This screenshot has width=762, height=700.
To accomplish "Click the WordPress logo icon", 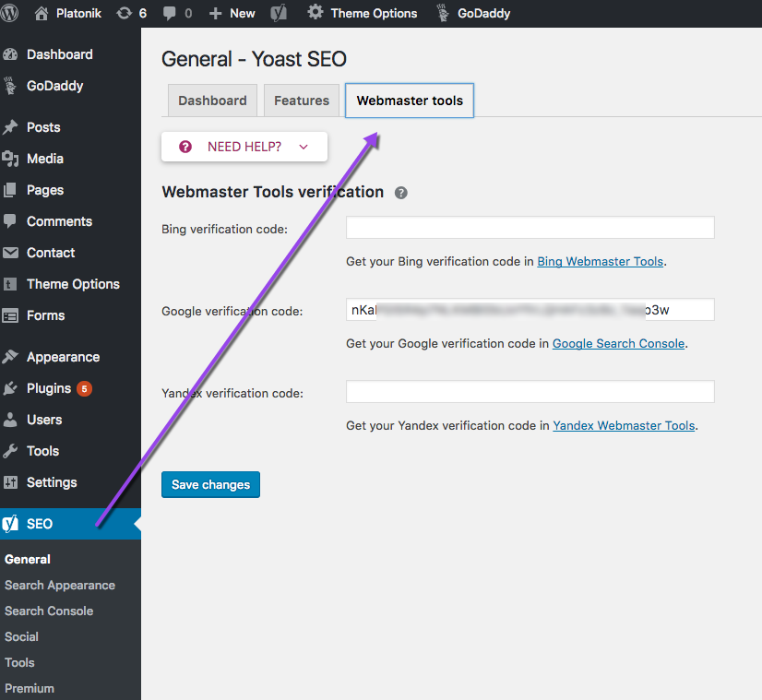I will [x=10, y=13].
